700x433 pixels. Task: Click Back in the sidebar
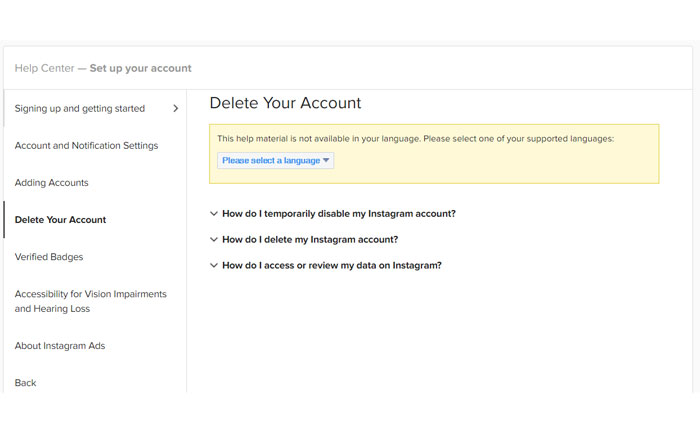[x=26, y=383]
